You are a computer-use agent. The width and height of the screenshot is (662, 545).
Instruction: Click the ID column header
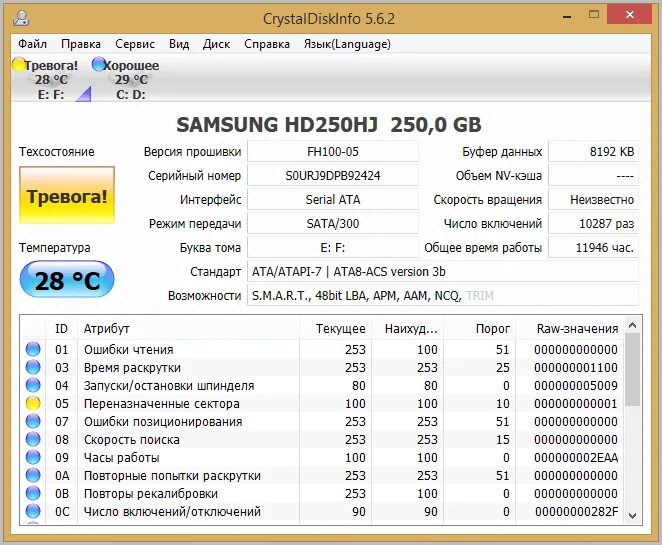(x=61, y=328)
